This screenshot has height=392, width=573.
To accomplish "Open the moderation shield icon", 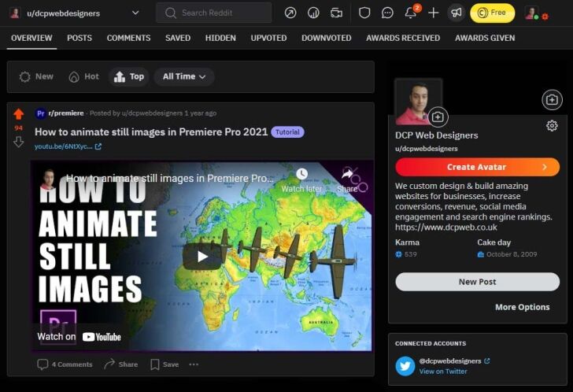I will click(x=364, y=13).
